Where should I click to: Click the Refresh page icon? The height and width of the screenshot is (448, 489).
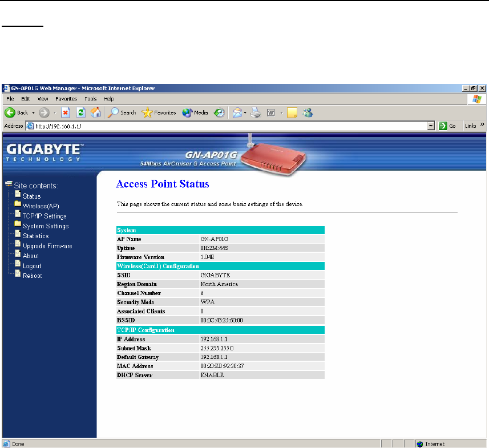click(81, 112)
